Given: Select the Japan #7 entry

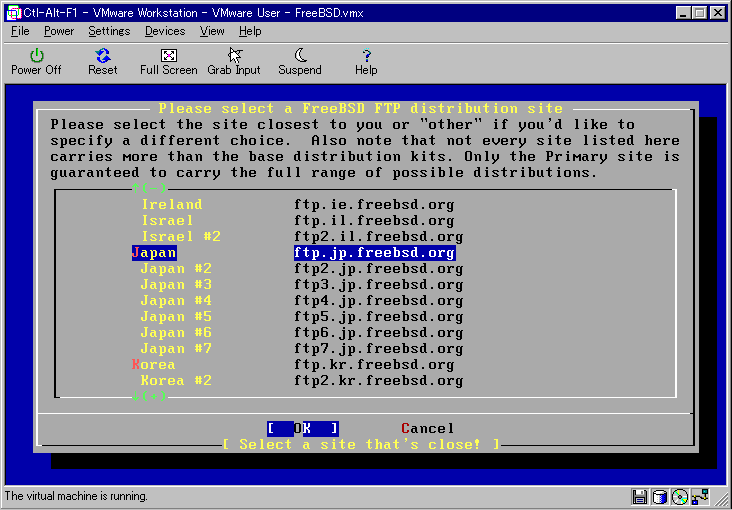Looking at the screenshot, I should click(x=176, y=349).
